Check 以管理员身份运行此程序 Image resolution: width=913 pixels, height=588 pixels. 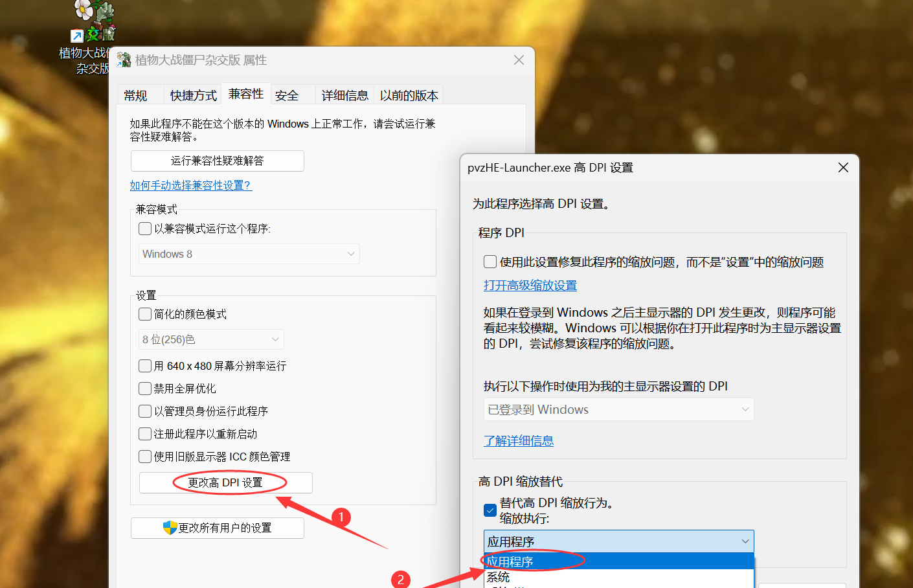[x=145, y=411]
